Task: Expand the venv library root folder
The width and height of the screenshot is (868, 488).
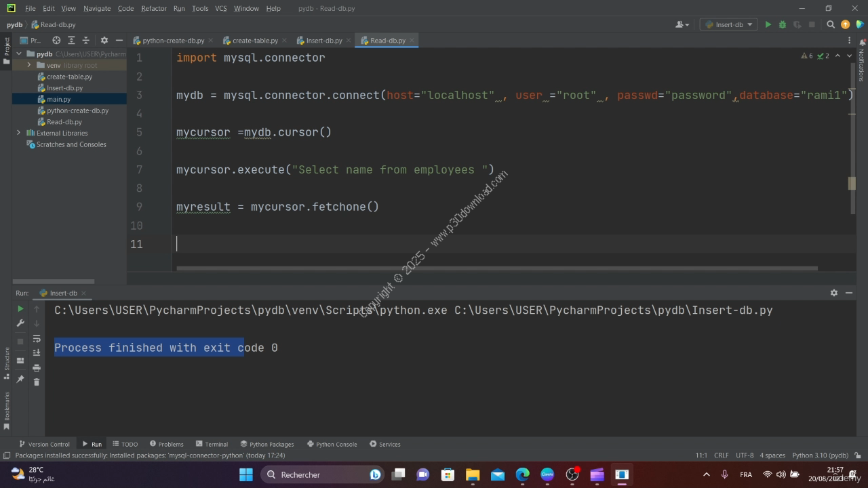Action: coord(30,65)
